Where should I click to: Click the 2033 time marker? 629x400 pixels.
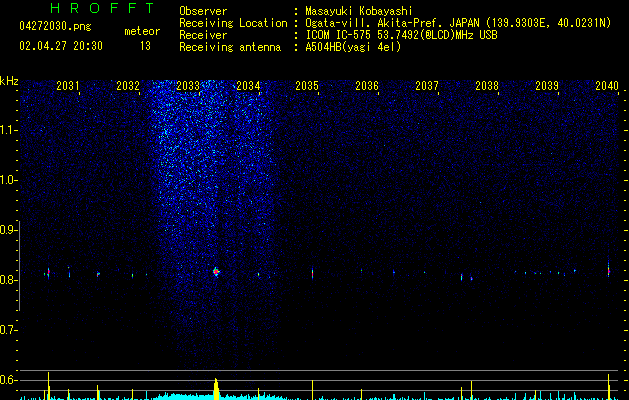point(188,86)
